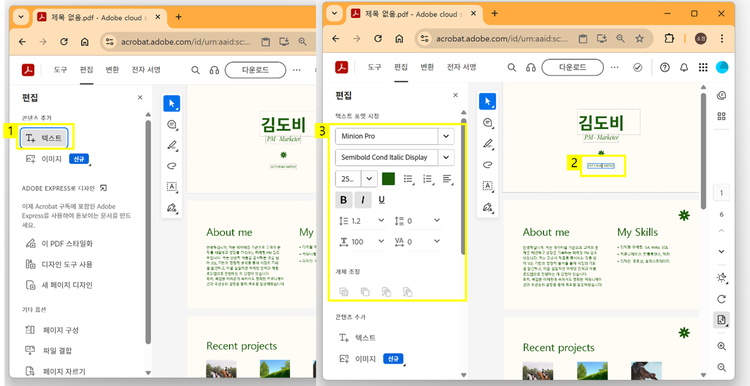This screenshot has width=750, height=386.
Task: Open 편집 tab in right window
Action: 401,67
